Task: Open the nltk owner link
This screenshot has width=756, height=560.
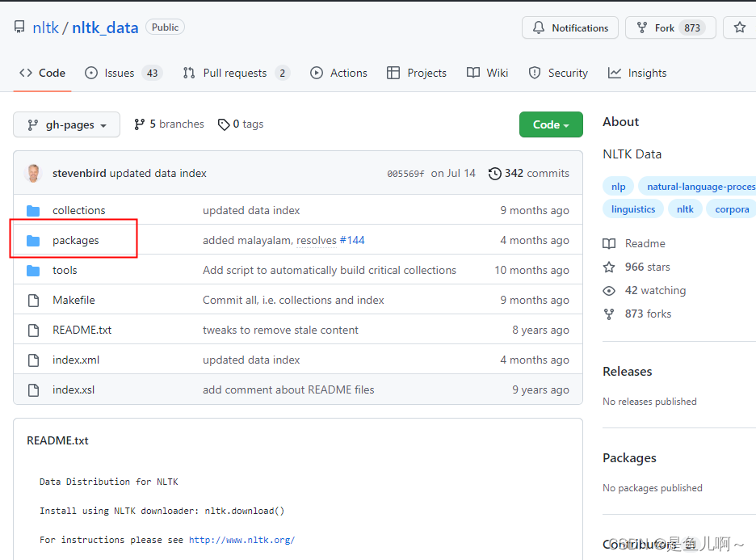Action: point(45,28)
